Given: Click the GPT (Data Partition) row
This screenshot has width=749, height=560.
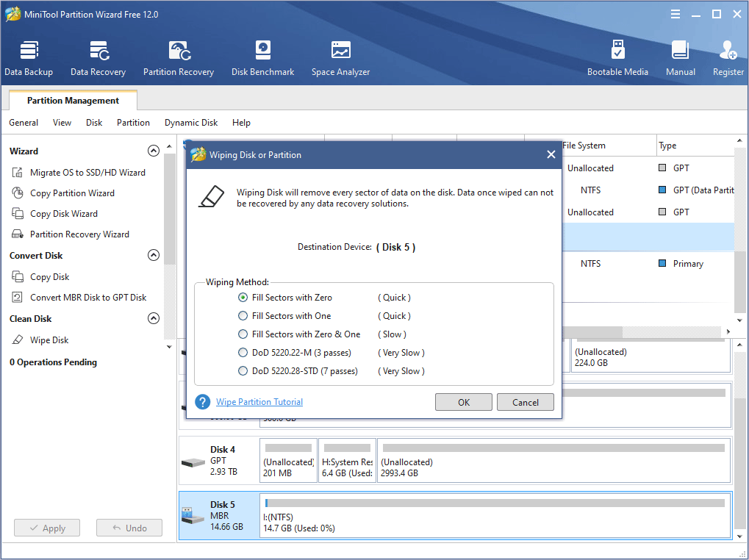Looking at the screenshot, I should click(648, 190).
